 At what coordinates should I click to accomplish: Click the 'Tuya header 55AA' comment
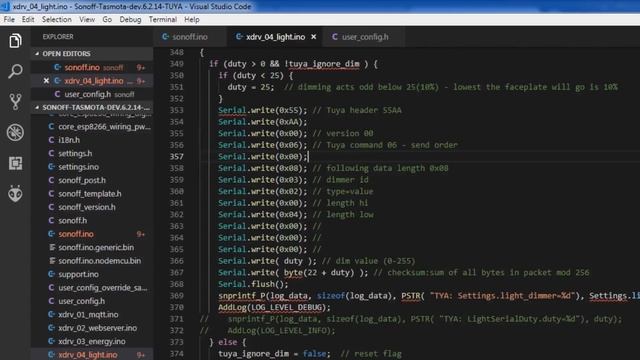point(357,110)
